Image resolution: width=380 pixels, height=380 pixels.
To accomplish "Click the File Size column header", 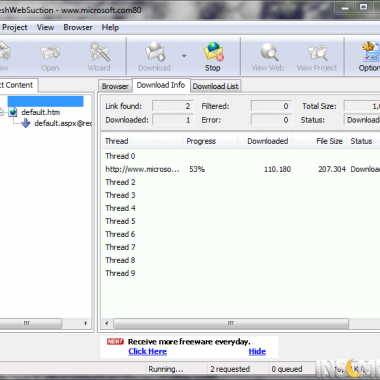I will point(320,141).
